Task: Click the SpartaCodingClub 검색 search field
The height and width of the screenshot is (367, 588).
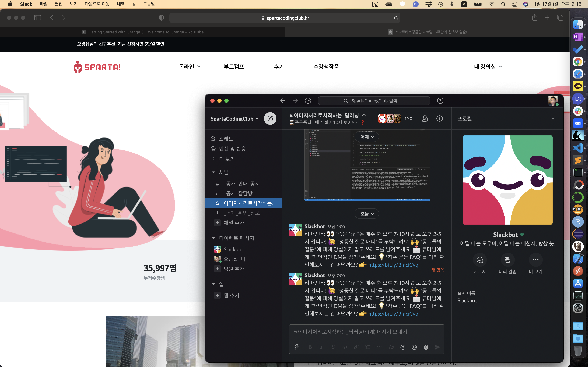Action: coord(374,101)
